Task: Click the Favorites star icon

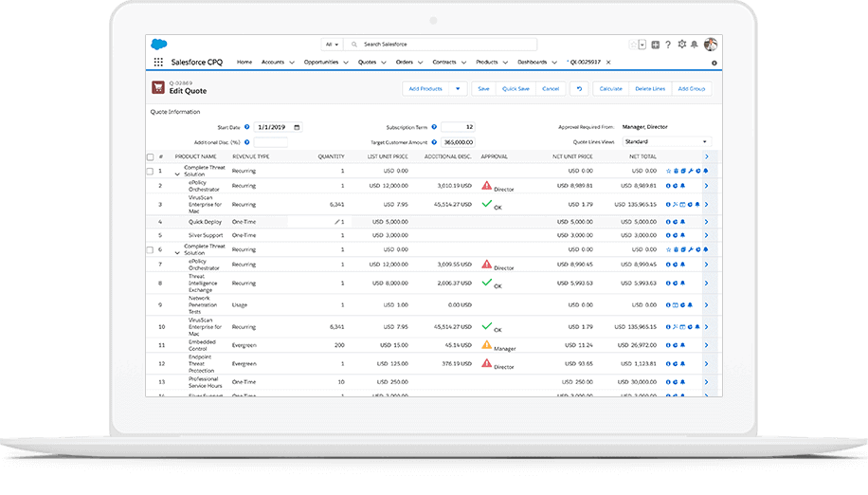Action: coord(633,45)
